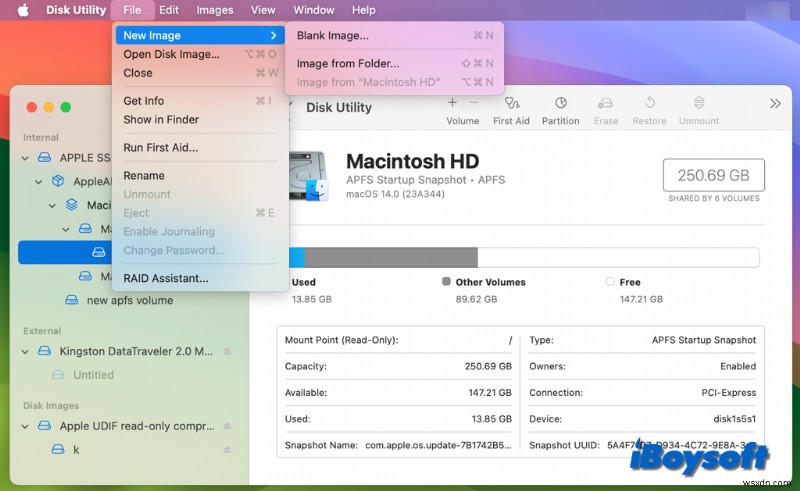Click Other Volumes legend swatch
This screenshot has height=491, width=800.
point(446,281)
